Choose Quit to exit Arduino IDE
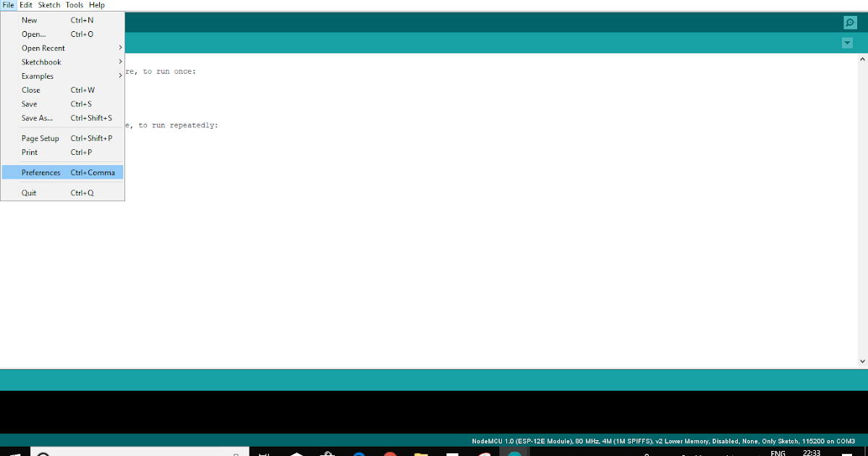The height and width of the screenshot is (456, 868). (x=62, y=193)
